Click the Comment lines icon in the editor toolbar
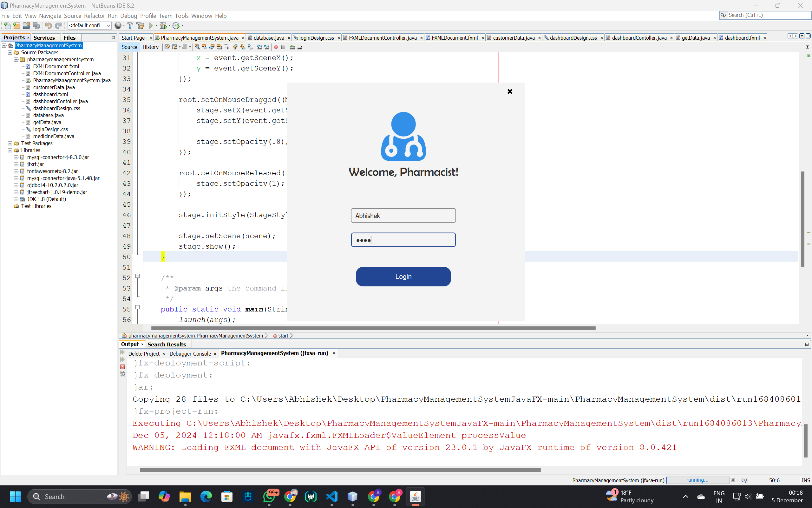The image size is (812, 508). point(292,47)
